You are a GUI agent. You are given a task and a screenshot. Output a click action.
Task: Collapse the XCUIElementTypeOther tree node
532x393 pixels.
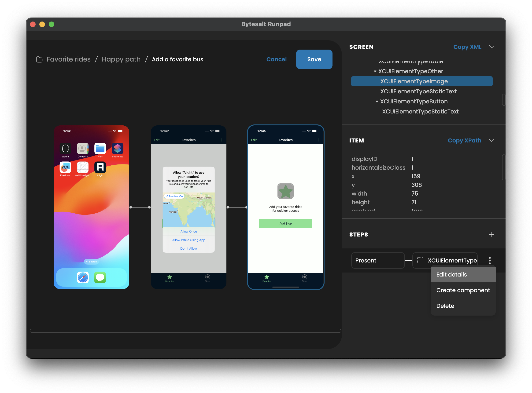coord(375,71)
